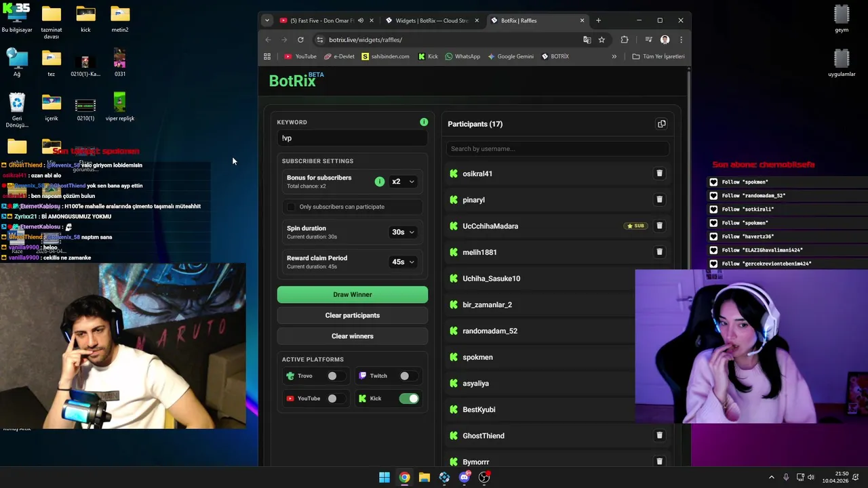Open the Kick bookmark
Viewport: 868px width, 488px height.
(x=428, y=56)
